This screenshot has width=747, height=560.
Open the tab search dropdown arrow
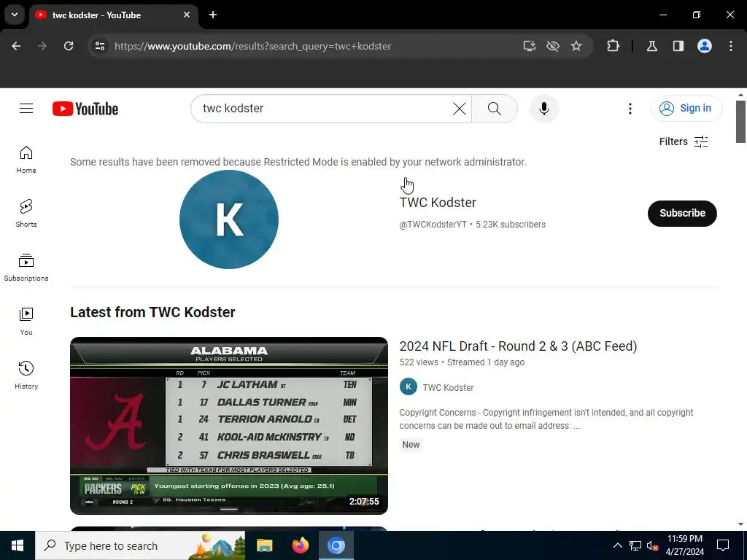pyautogui.click(x=15, y=15)
